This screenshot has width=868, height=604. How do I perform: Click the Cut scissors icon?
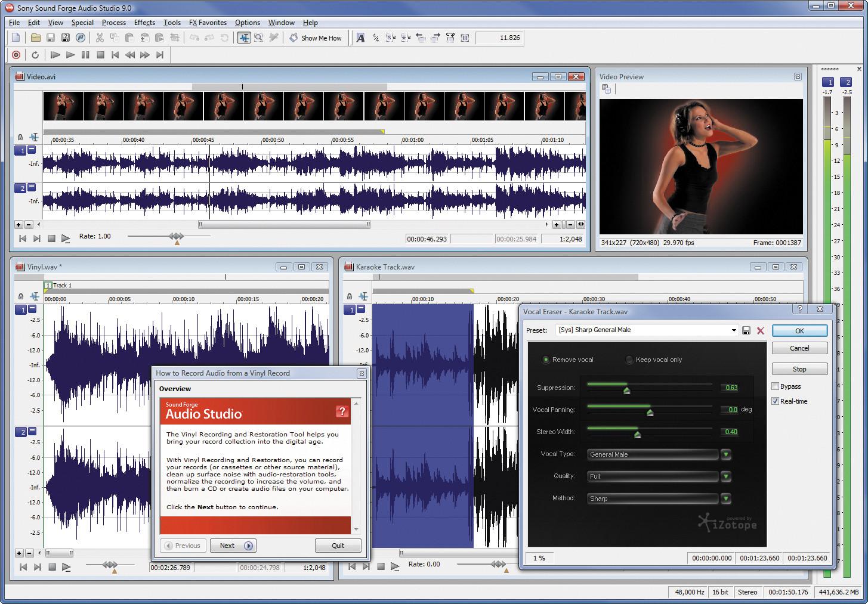(x=100, y=38)
